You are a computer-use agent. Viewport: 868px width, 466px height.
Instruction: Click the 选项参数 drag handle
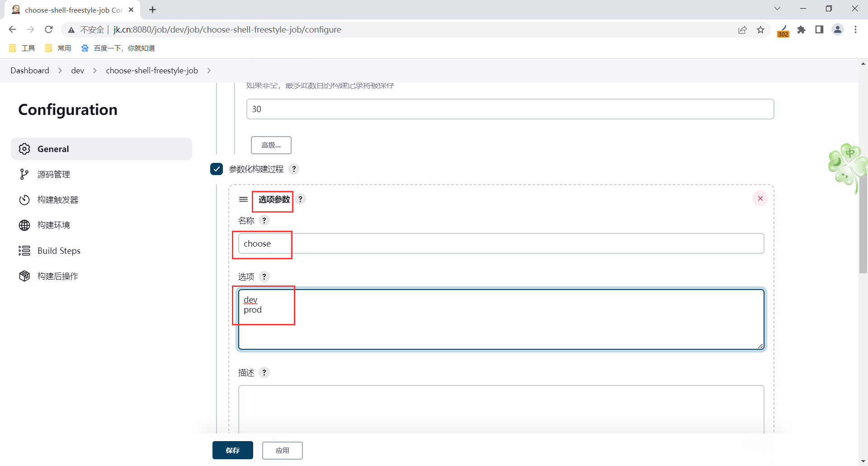(x=243, y=199)
